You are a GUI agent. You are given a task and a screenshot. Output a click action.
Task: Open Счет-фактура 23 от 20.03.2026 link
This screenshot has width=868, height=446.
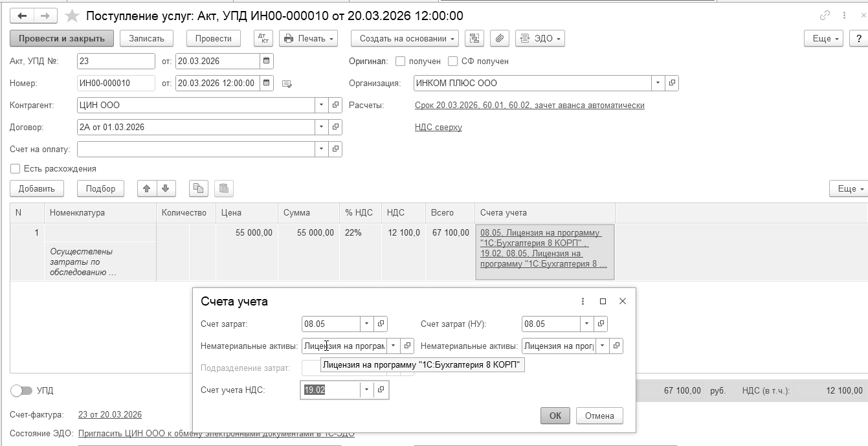(110, 414)
